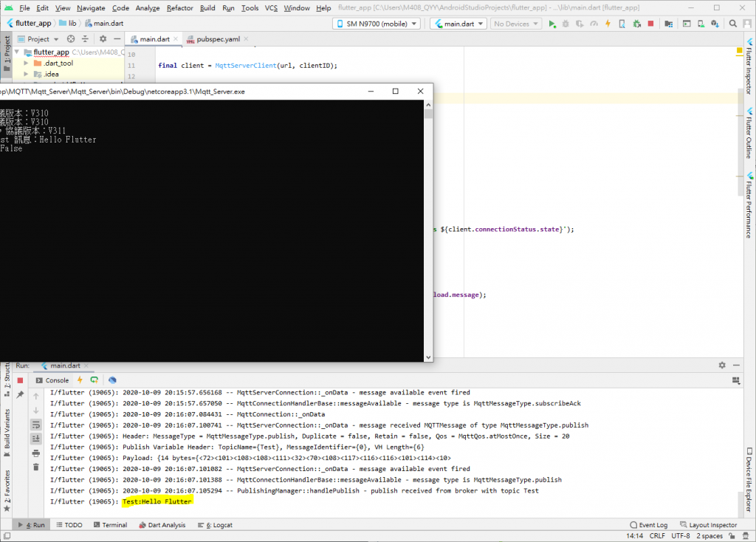Expand .idea folder
The width and height of the screenshot is (756, 542).
coord(26,75)
